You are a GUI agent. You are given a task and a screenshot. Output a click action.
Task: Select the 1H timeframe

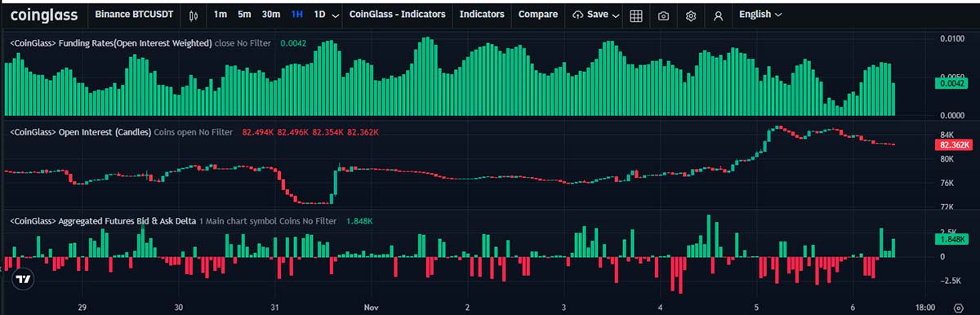296,15
